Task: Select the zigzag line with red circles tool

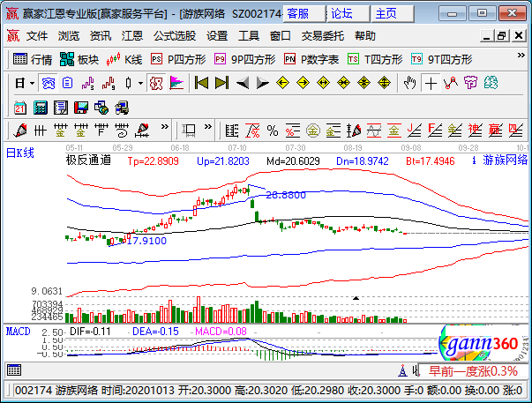Action: (x=451, y=83)
